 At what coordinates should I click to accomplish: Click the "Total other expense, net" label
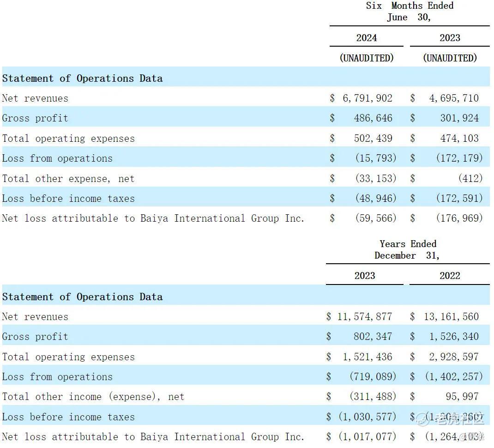coord(68,179)
